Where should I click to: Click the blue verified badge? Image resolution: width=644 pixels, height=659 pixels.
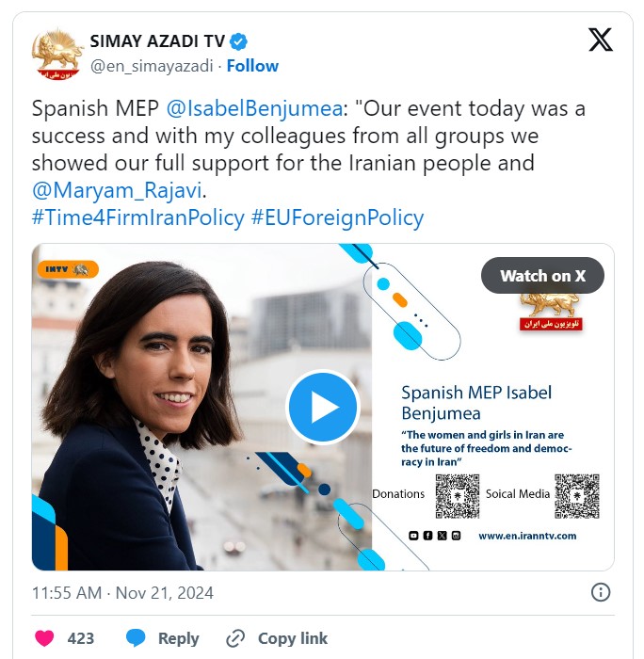coord(239,41)
